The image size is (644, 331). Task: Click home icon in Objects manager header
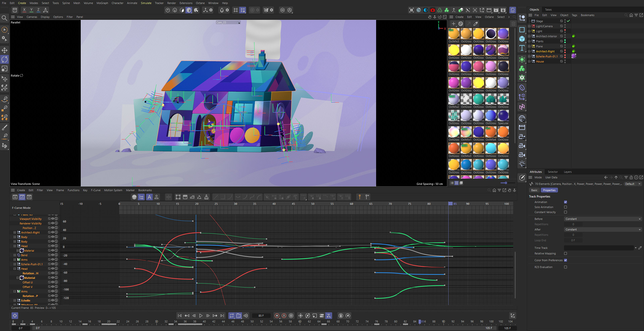631,15
